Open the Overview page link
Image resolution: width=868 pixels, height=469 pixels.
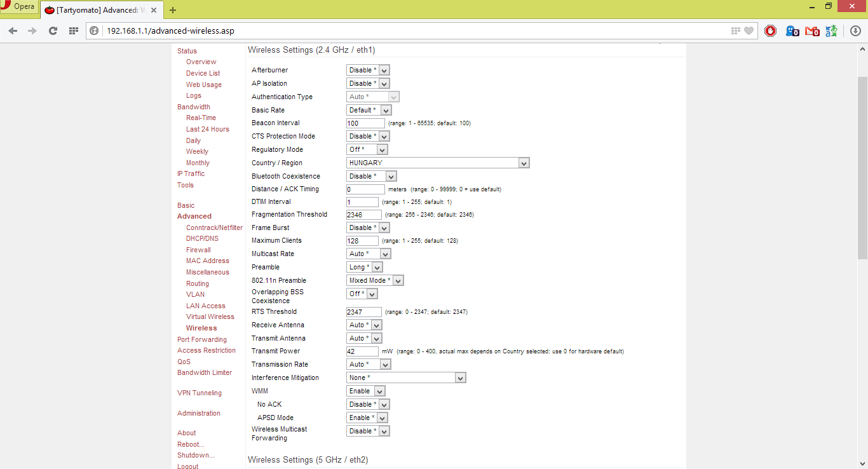click(x=201, y=62)
